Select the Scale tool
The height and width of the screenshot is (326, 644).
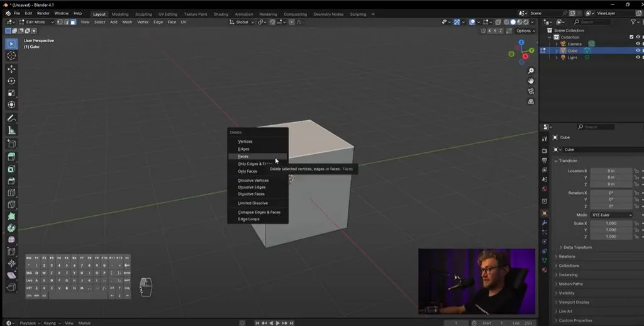coord(11,93)
